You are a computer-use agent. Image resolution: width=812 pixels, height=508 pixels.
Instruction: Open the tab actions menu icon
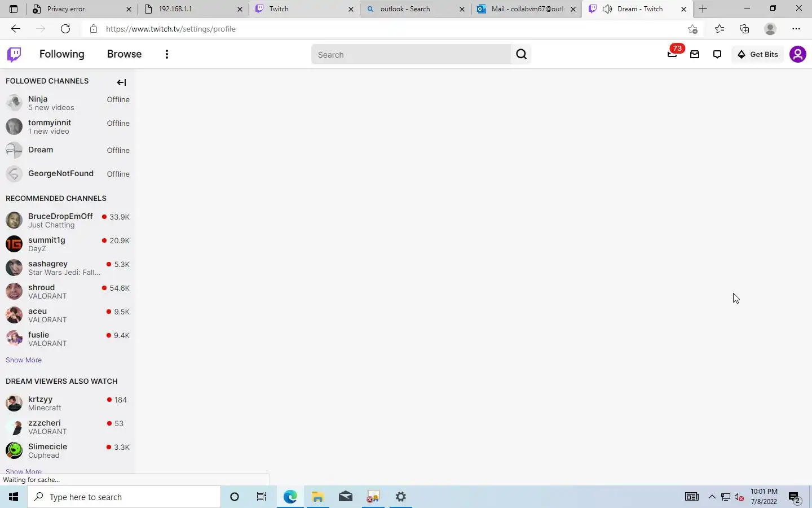[x=14, y=9]
